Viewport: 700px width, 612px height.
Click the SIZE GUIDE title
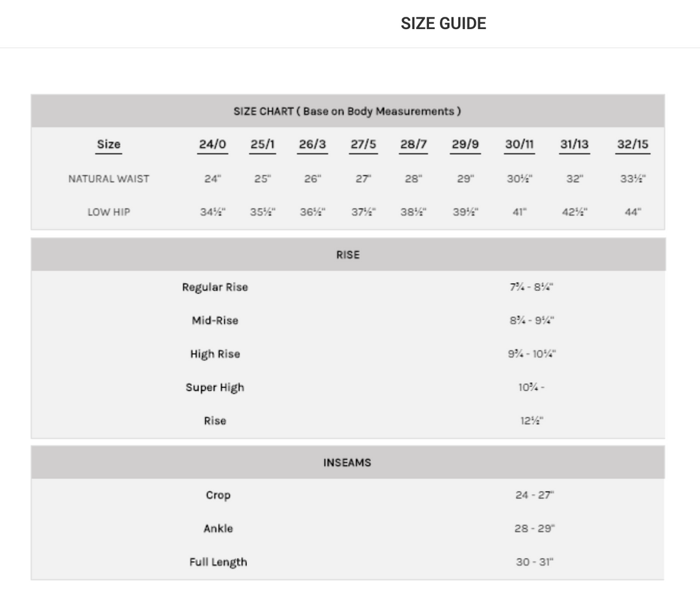point(443,24)
